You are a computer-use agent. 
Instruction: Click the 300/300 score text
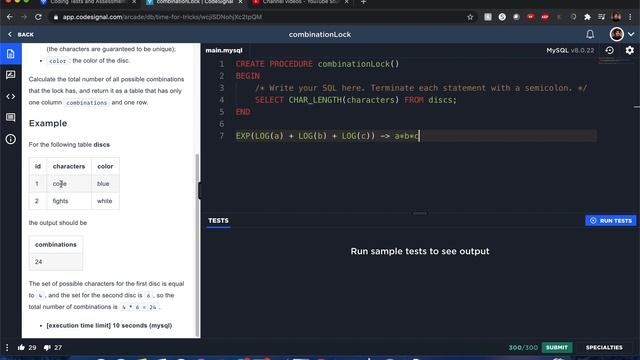(x=523, y=348)
